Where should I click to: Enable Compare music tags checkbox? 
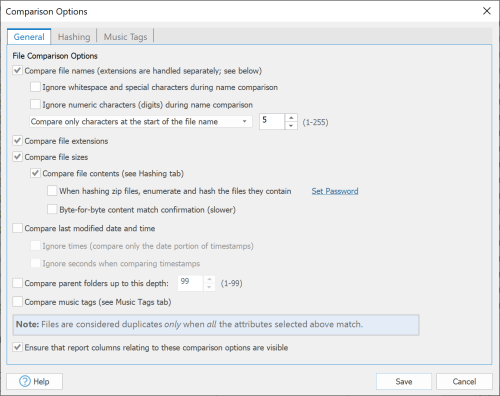(x=17, y=302)
